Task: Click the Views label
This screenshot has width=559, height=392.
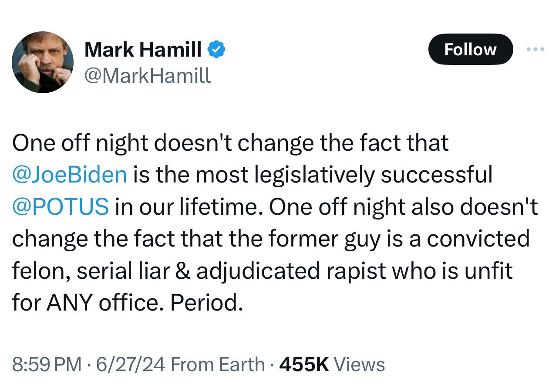Action: tap(359, 364)
